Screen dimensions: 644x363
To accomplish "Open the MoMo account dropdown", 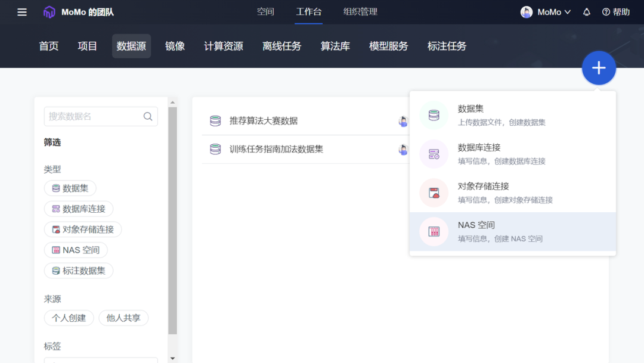I will tap(544, 11).
